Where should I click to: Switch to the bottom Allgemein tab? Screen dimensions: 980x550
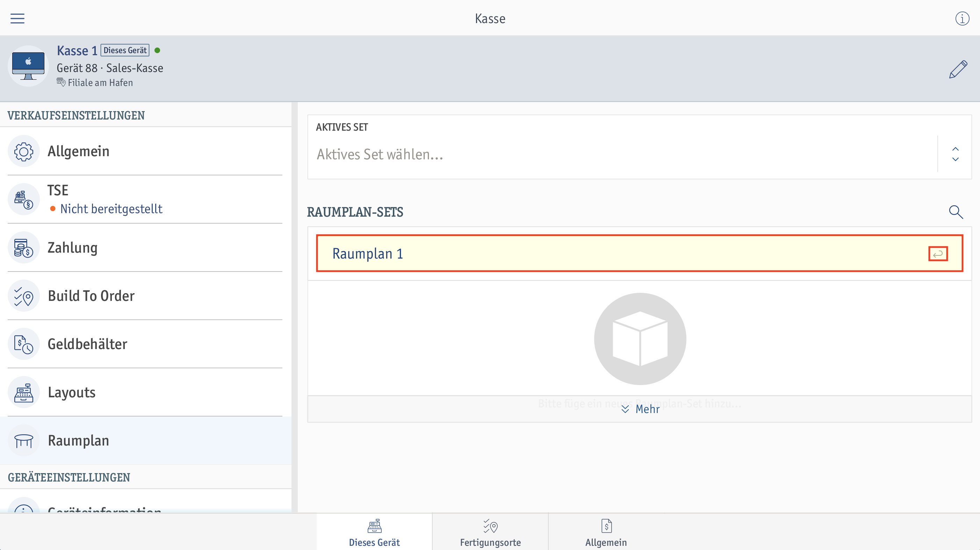606,532
